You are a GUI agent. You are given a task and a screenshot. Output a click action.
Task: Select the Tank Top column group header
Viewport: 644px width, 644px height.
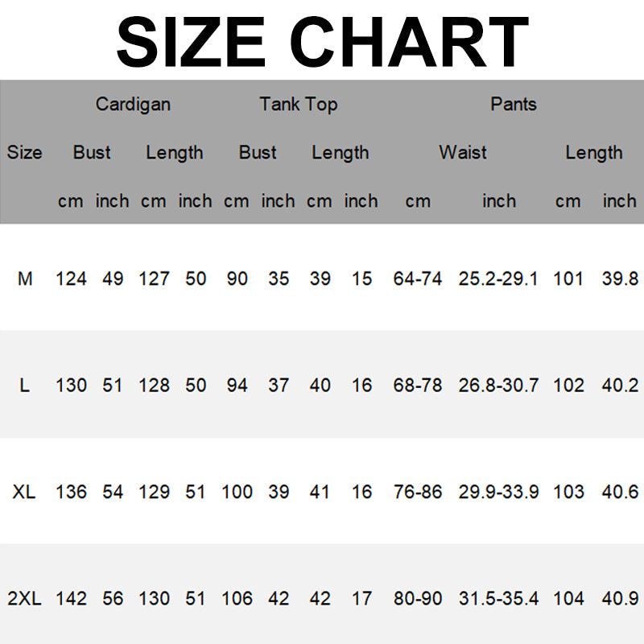pyautogui.click(x=298, y=105)
